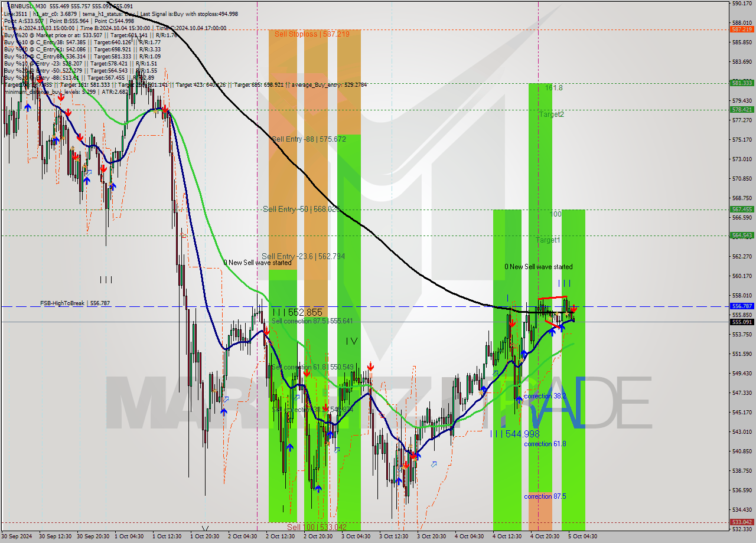Image resolution: width=756 pixels, height=543 pixels.
Task: Click the red 533.042 price tag
Action: click(742, 522)
